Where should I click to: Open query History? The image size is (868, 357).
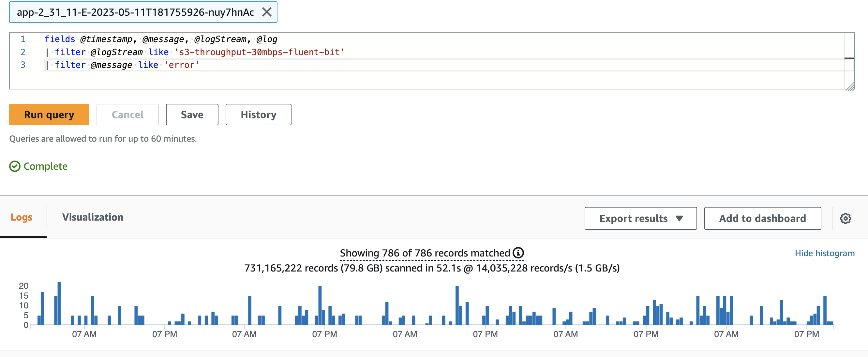(259, 115)
